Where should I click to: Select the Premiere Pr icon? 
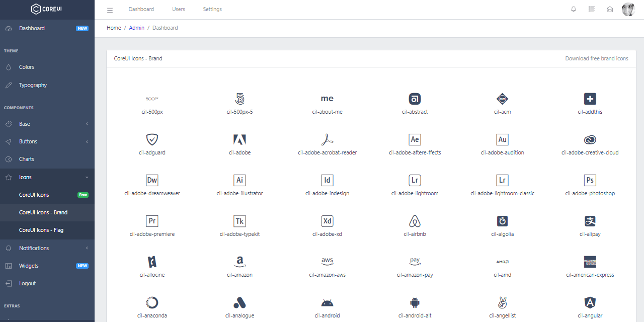tap(152, 221)
